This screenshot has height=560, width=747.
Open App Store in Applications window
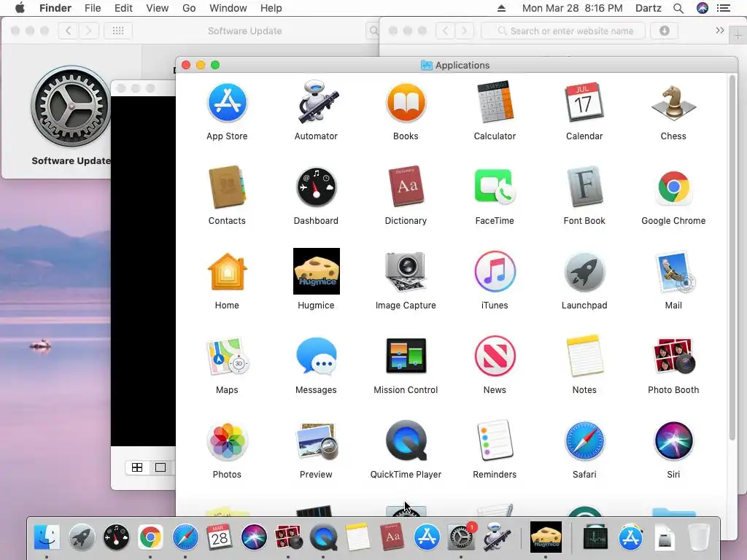[227, 102]
